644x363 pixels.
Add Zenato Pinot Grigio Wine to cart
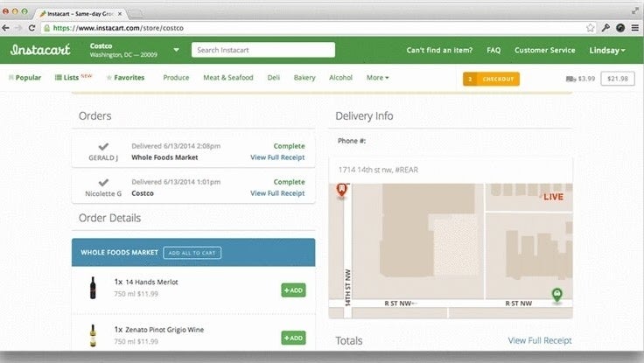tap(293, 338)
